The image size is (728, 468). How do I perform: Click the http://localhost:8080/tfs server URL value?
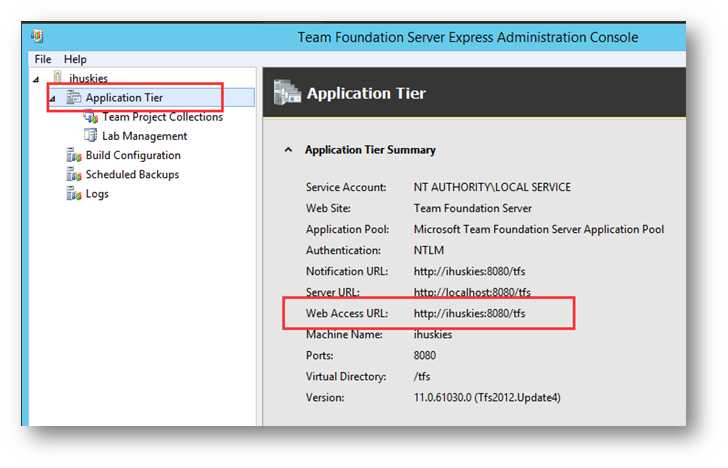pyautogui.click(x=472, y=292)
